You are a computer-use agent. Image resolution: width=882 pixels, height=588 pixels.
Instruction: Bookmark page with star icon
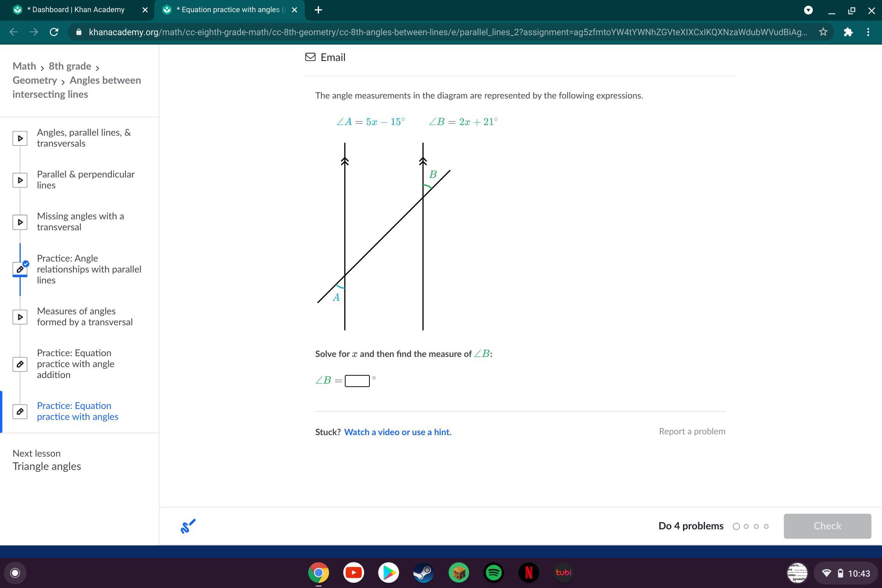coord(823,32)
